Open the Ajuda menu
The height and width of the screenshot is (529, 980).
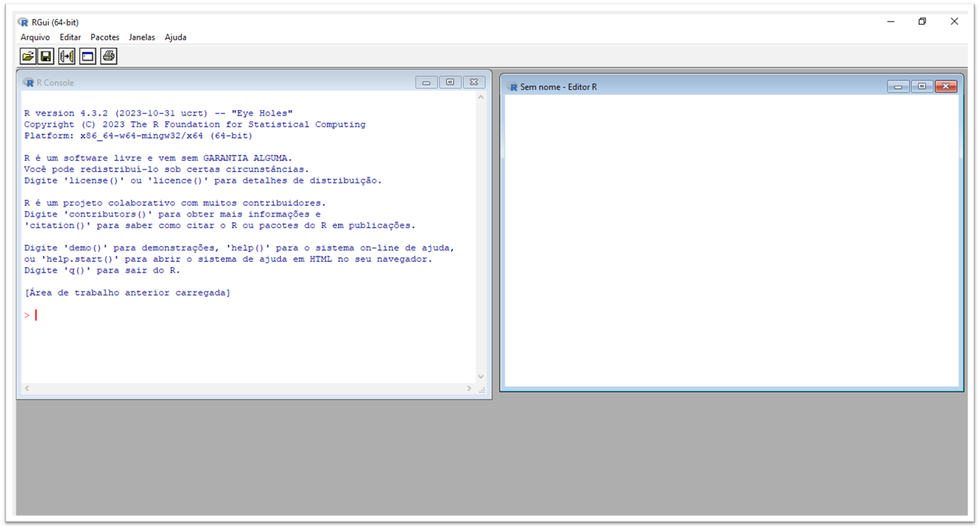(x=176, y=37)
